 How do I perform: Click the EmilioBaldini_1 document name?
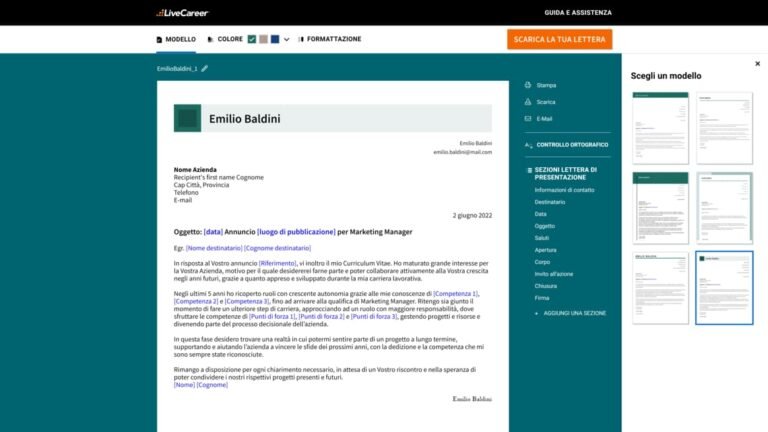pyautogui.click(x=177, y=69)
